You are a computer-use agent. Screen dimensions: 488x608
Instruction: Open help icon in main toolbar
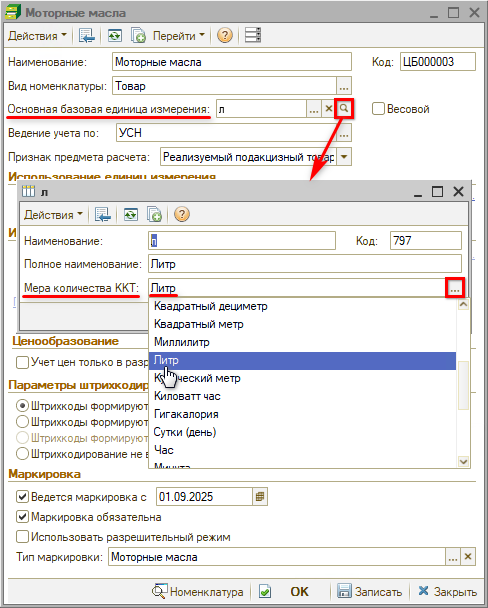225,36
